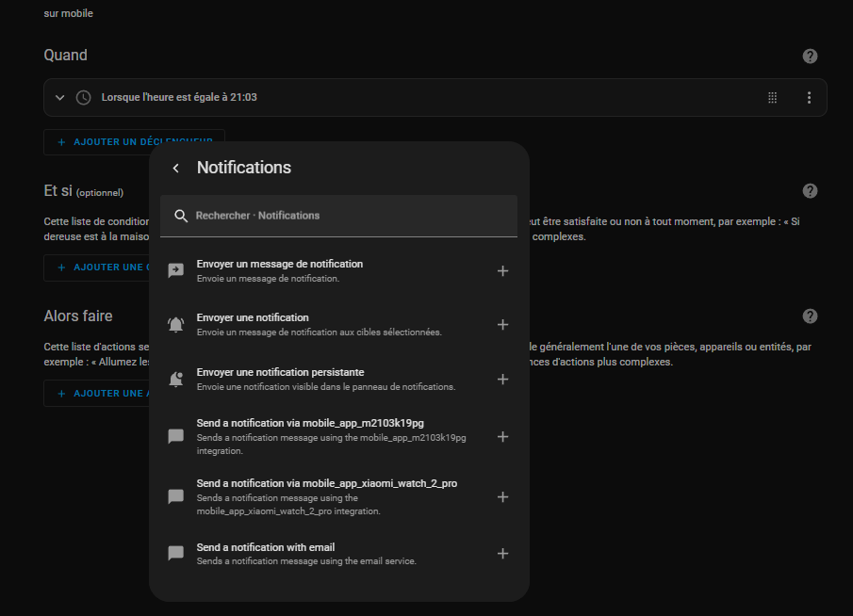Click 'Ajouter un déclencheur' button

(134, 142)
